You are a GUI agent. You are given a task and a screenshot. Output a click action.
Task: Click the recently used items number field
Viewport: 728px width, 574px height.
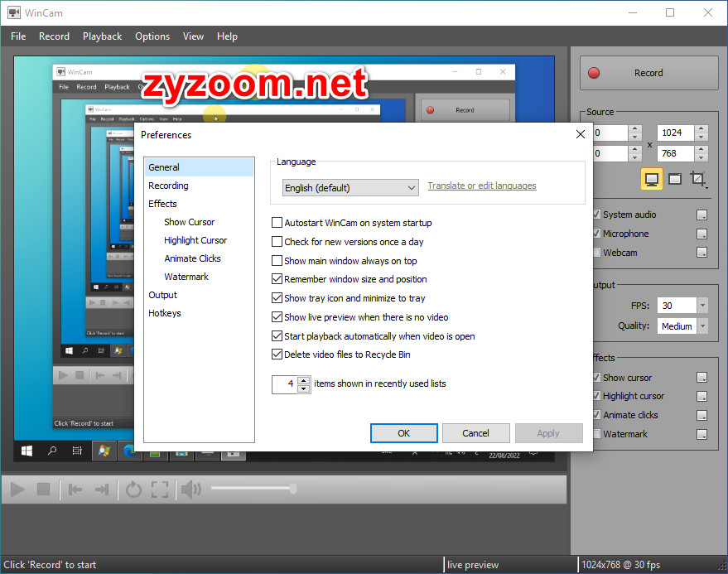(285, 384)
